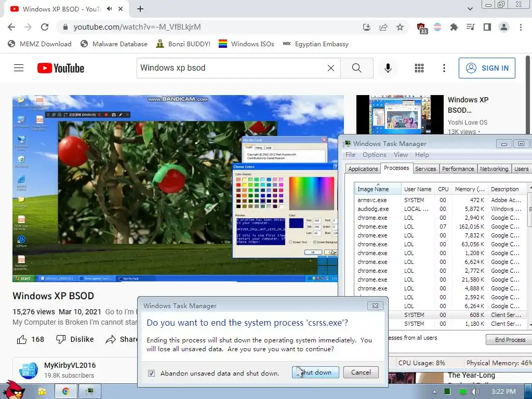Open the Chrome extensions puzzle icon
This screenshot has width=532, height=399.
pyautogui.click(x=454, y=27)
